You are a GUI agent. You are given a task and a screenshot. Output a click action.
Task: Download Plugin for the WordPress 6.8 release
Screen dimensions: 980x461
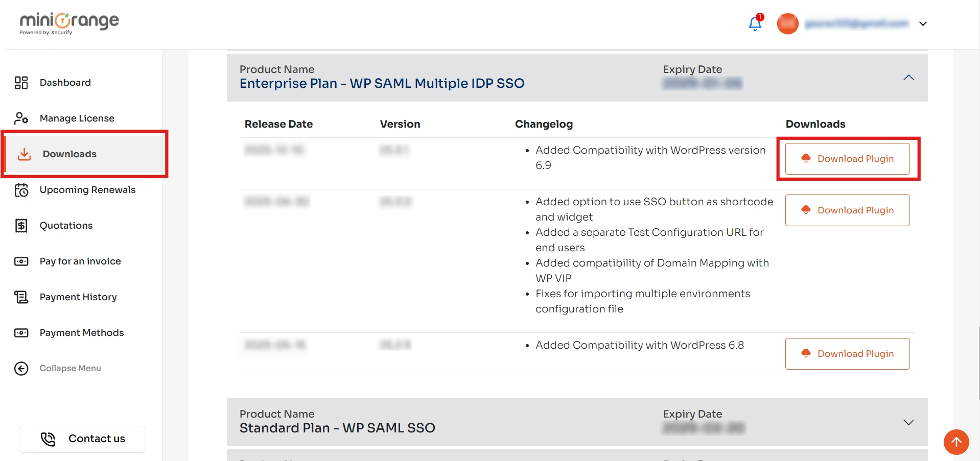[x=847, y=353]
